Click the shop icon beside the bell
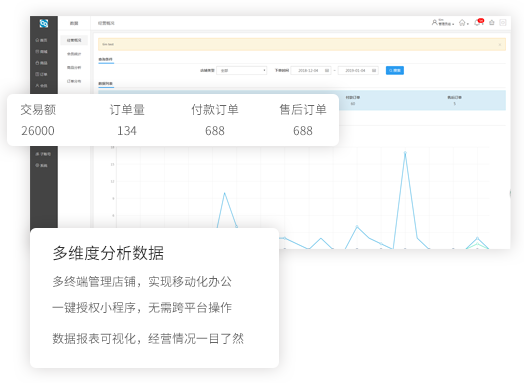 [492, 23]
